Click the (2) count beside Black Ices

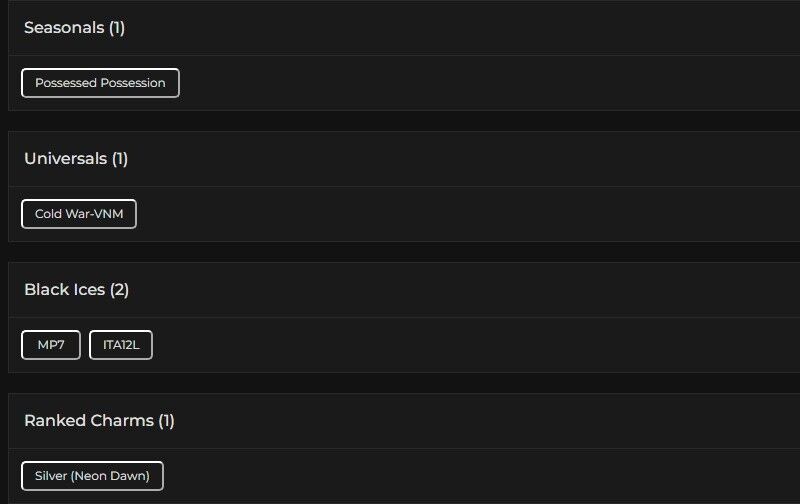120,290
